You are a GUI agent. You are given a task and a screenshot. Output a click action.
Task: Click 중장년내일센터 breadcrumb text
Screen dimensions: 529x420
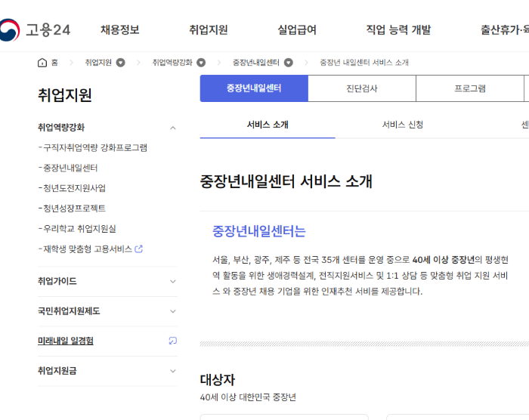256,63
